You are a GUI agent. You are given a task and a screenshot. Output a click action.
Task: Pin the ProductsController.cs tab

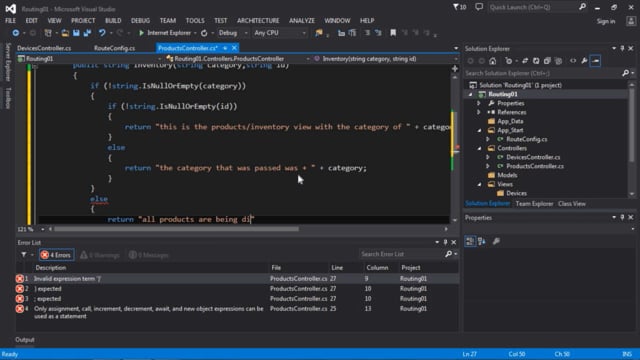click(x=225, y=48)
